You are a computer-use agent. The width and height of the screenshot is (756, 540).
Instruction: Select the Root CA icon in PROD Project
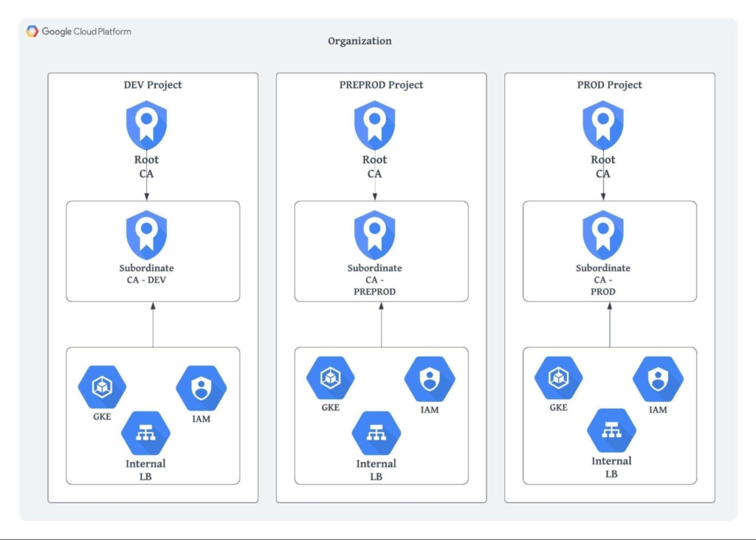click(x=603, y=126)
